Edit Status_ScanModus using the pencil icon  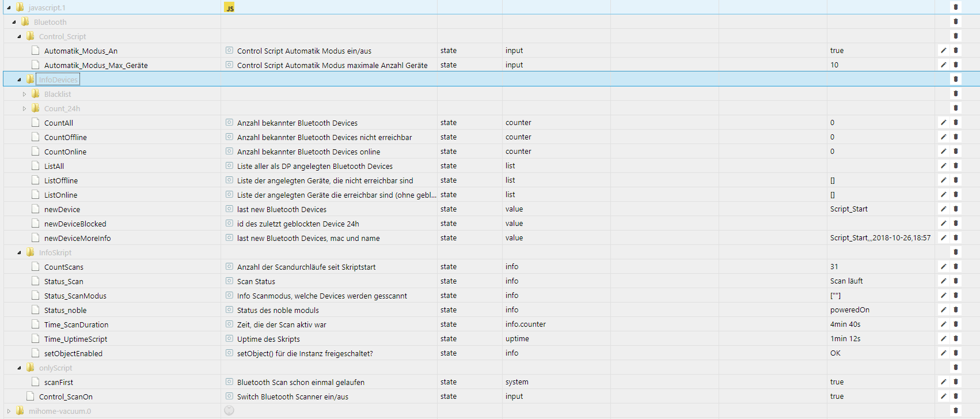tap(943, 296)
